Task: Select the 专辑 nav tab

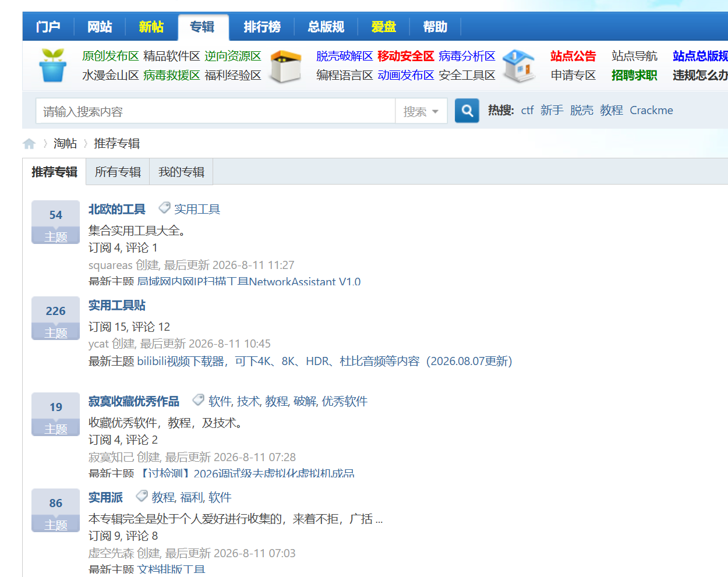Action: pyautogui.click(x=203, y=27)
